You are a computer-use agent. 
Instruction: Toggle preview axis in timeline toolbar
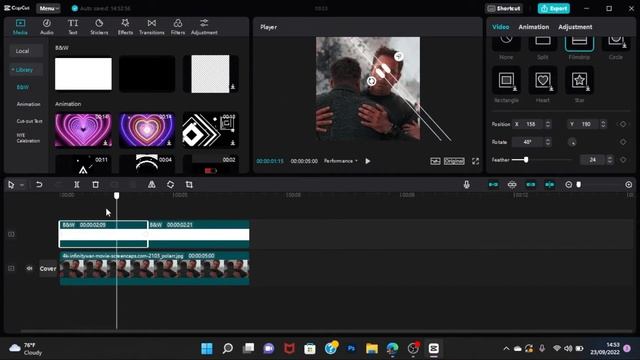coord(549,184)
